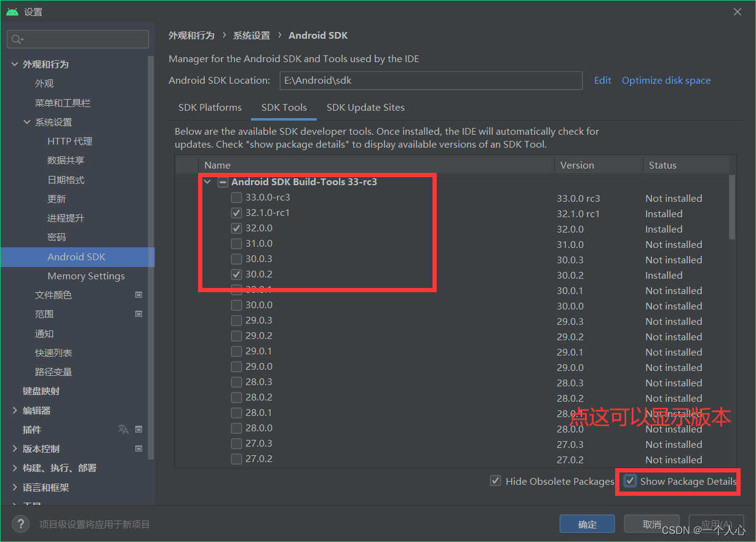
Task: Expand the 语言和框架 section
Action: (15, 487)
